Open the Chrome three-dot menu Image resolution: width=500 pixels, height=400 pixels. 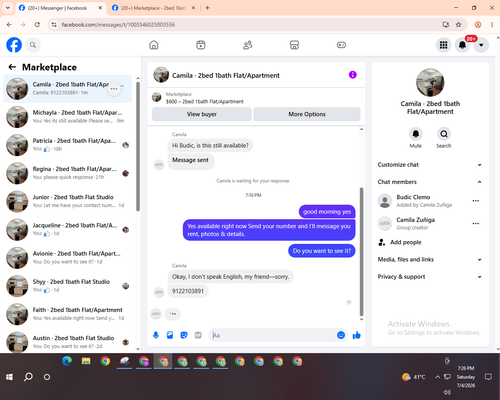coord(492,25)
